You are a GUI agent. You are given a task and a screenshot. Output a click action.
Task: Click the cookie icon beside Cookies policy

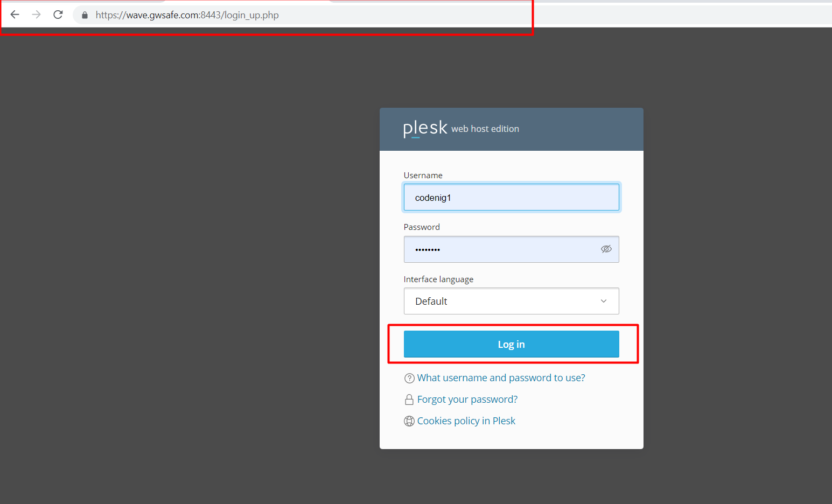409,421
